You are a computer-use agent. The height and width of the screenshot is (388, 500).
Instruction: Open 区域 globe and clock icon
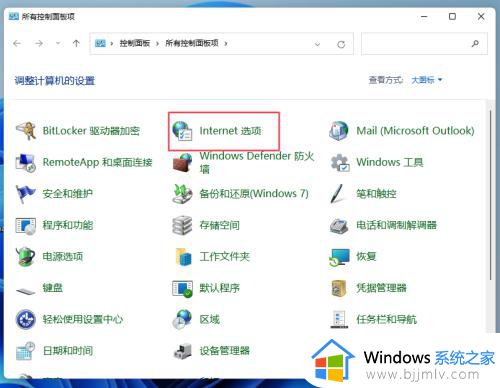(182, 320)
